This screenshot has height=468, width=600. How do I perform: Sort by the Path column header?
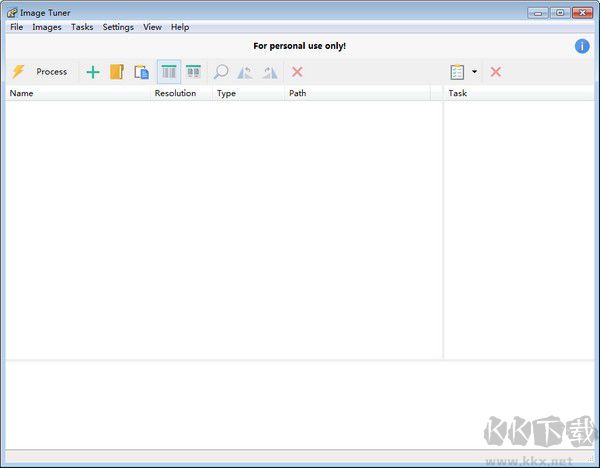pos(357,93)
